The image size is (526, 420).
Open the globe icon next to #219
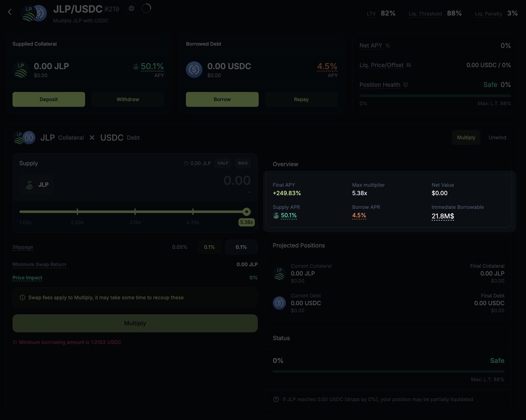click(131, 8)
